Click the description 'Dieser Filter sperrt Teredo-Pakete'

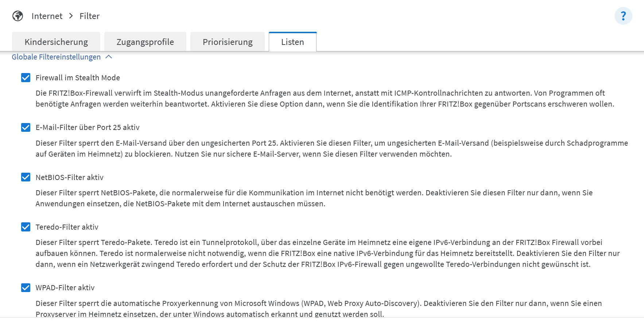(327, 253)
